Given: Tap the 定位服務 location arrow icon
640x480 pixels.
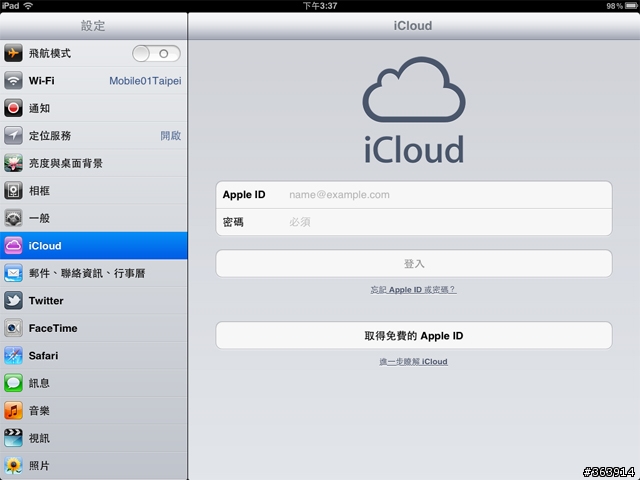Looking at the screenshot, I should (13, 136).
